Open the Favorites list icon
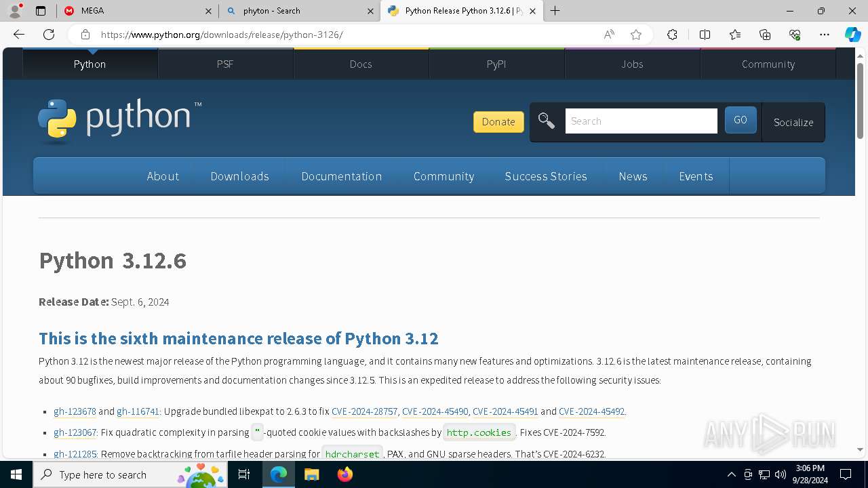Viewport: 868px width, 488px height. (x=735, y=35)
